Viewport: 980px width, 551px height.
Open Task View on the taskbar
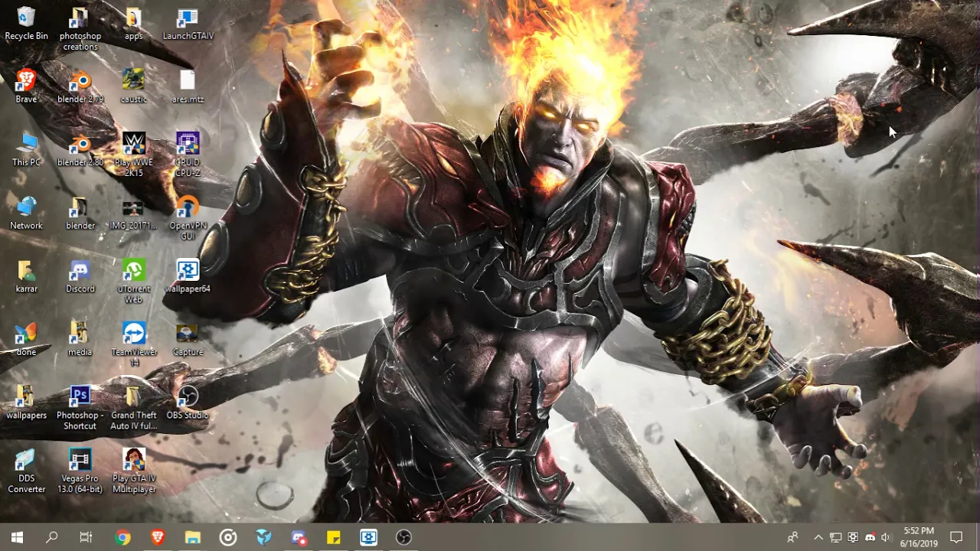click(86, 537)
